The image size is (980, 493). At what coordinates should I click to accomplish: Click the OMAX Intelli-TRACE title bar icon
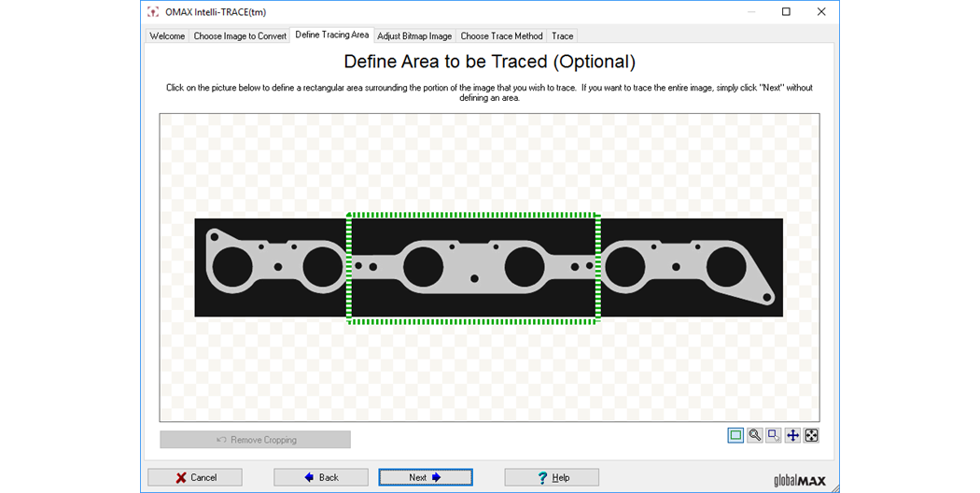pyautogui.click(x=153, y=12)
